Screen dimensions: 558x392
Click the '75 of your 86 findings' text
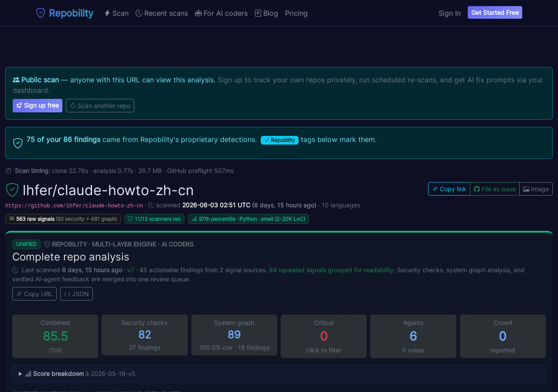pyautogui.click(x=63, y=139)
